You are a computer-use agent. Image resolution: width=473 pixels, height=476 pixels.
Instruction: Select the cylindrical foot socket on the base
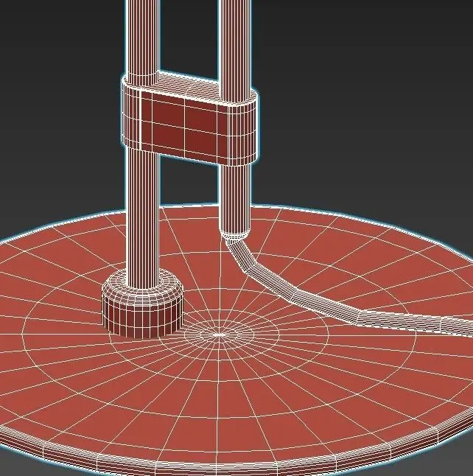pos(142,304)
